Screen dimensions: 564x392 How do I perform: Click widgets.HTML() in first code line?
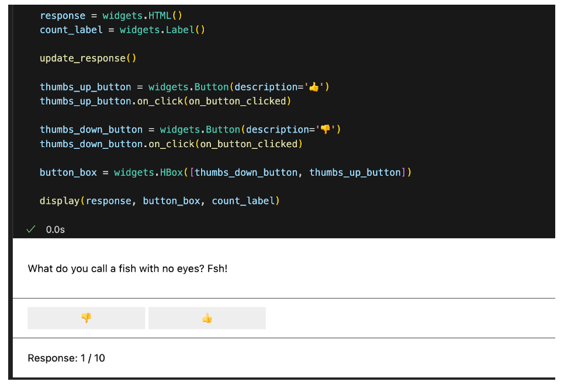pos(143,16)
